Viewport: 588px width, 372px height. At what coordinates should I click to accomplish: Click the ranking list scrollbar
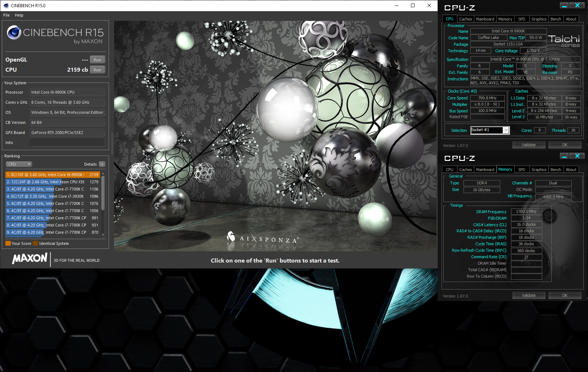pos(103,193)
